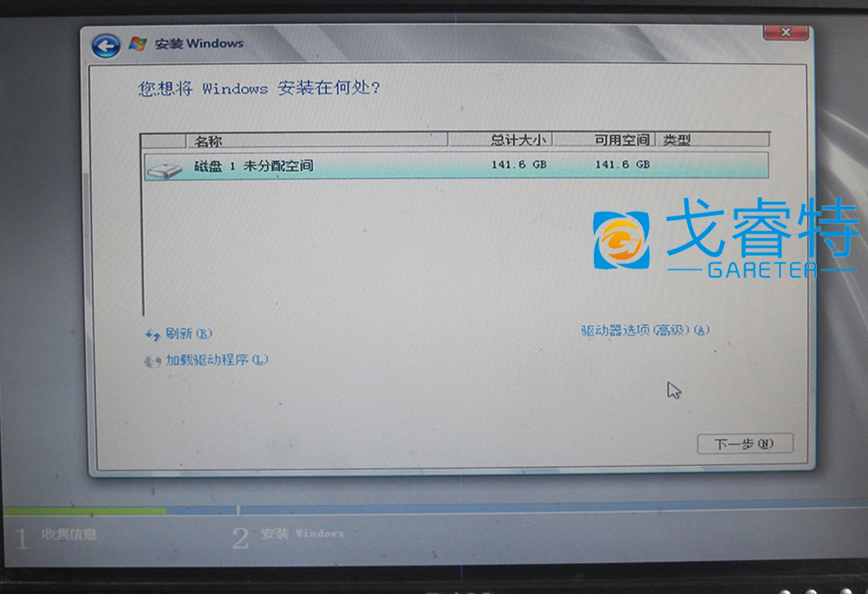This screenshot has height=594, width=868.
Task: Close the Windows setup dialog
Action: click(784, 34)
